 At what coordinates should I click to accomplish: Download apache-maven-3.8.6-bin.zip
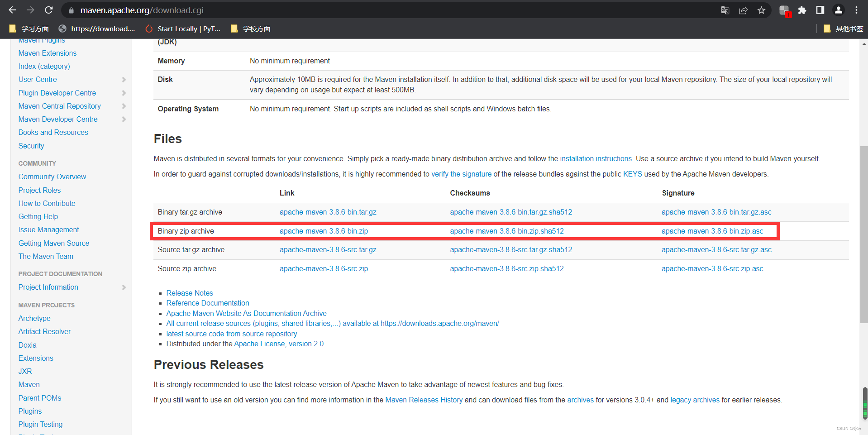coord(324,231)
